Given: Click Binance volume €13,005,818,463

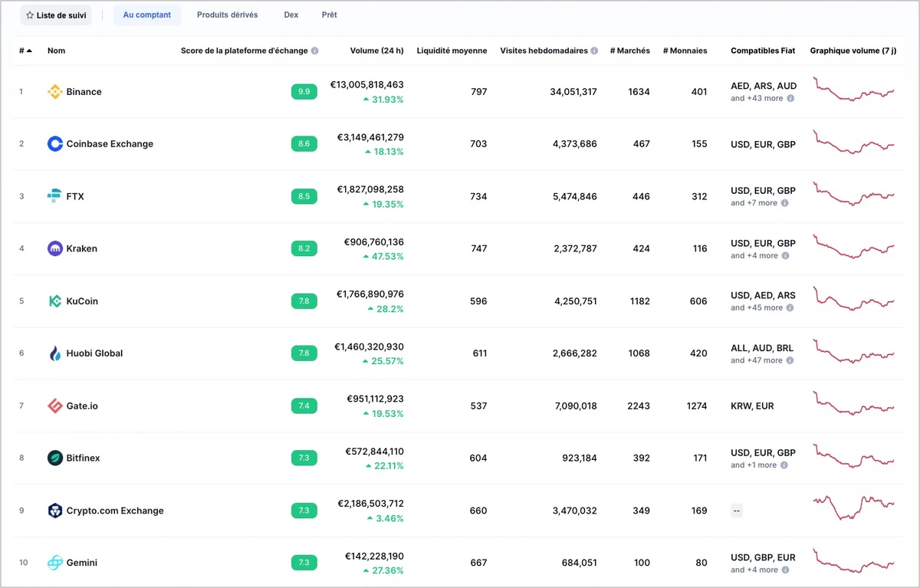Looking at the screenshot, I should 367,85.
